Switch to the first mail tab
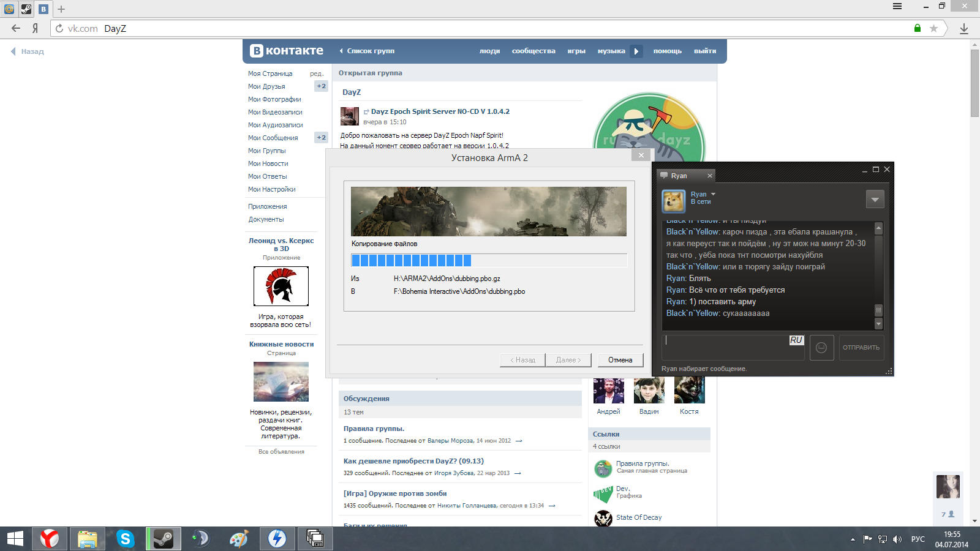This screenshot has height=551, width=980. [9, 9]
